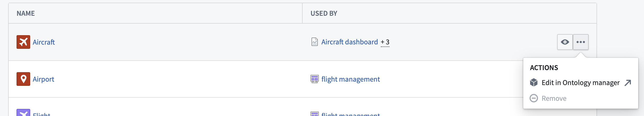This screenshot has height=116, width=644.
Task: Click the cube icon for Ontology manager
Action: [534, 83]
